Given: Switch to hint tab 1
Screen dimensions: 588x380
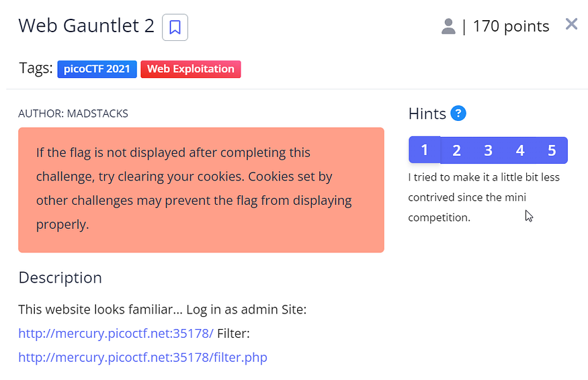Looking at the screenshot, I should pos(424,150).
